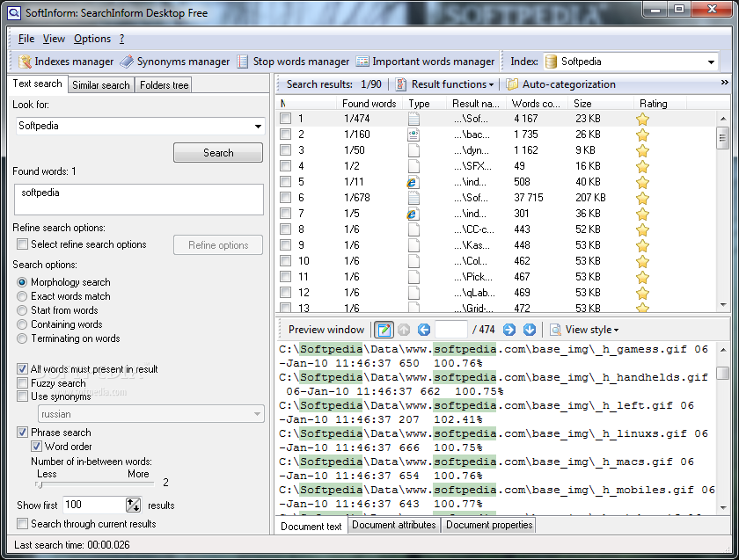Expand the Result functions dropdown
Viewport: 739px width, 560px height.
click(491, 84)
